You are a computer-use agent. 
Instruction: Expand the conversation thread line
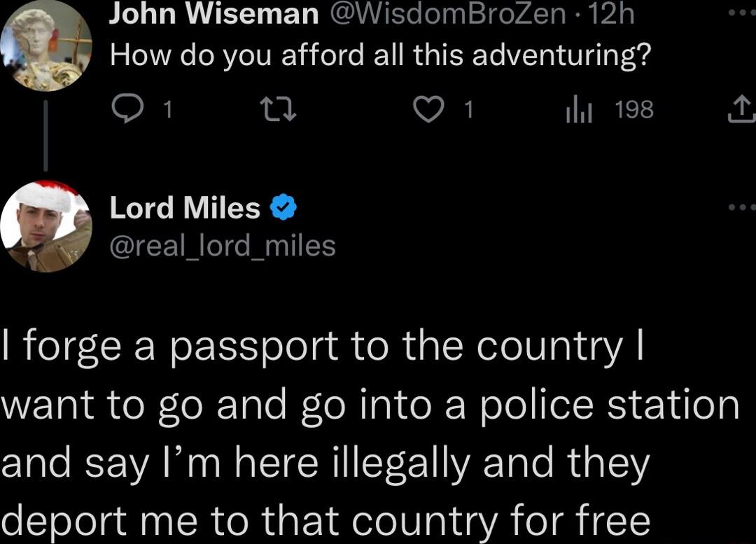46,137
